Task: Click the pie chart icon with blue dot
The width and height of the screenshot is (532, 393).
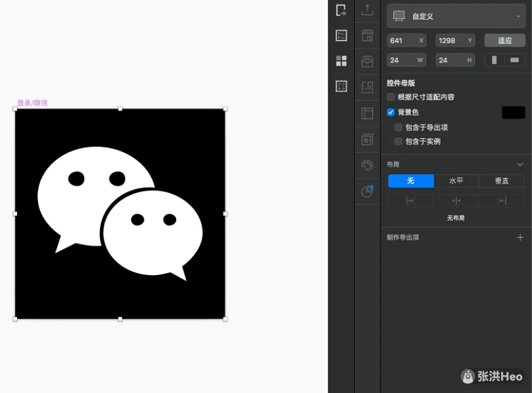Action: coord(367,191)
